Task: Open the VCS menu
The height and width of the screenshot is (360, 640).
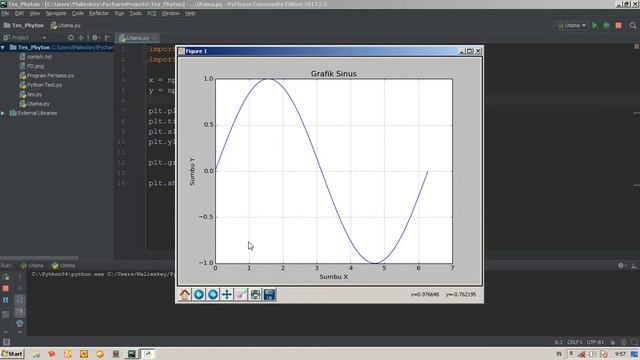Action: click(x=151, y=13)
